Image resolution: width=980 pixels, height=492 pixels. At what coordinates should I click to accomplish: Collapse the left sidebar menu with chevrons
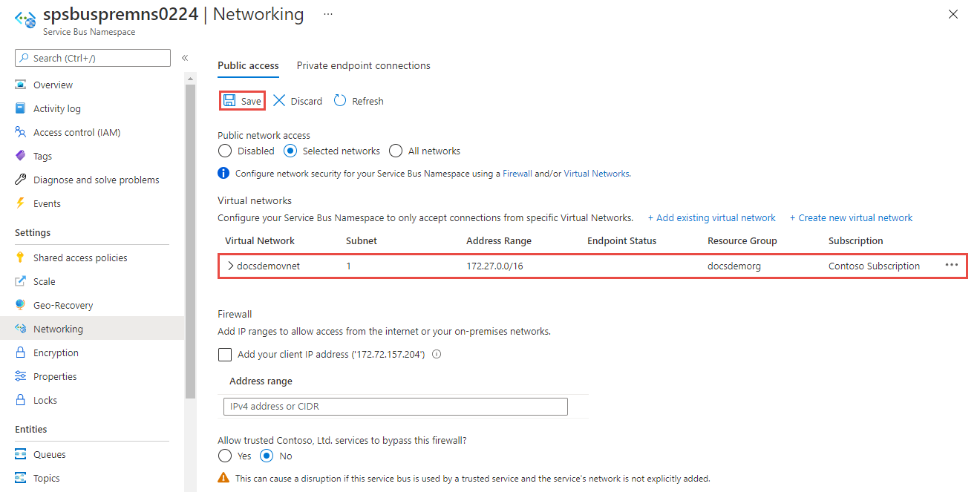(x=185, y=58)
